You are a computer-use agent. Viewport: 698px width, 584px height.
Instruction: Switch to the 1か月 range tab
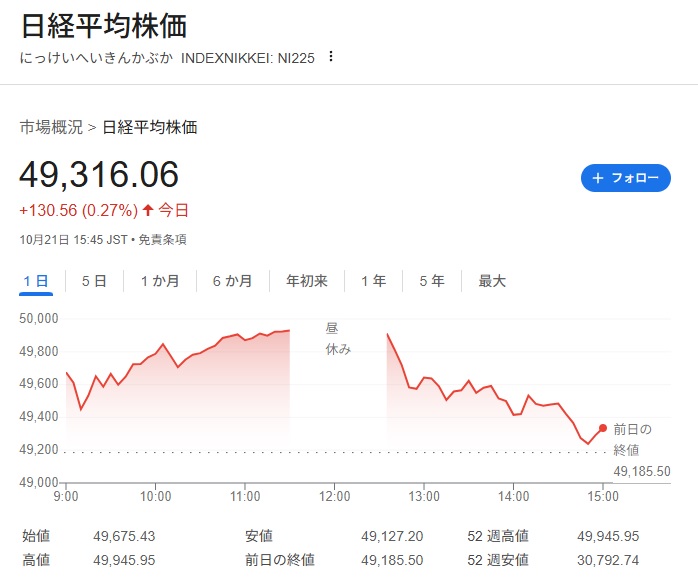click(160, 281)
